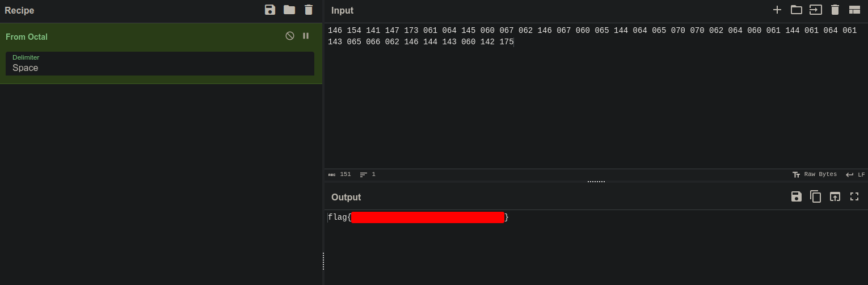Set a breakpoint on From Octal

(306, 36)
